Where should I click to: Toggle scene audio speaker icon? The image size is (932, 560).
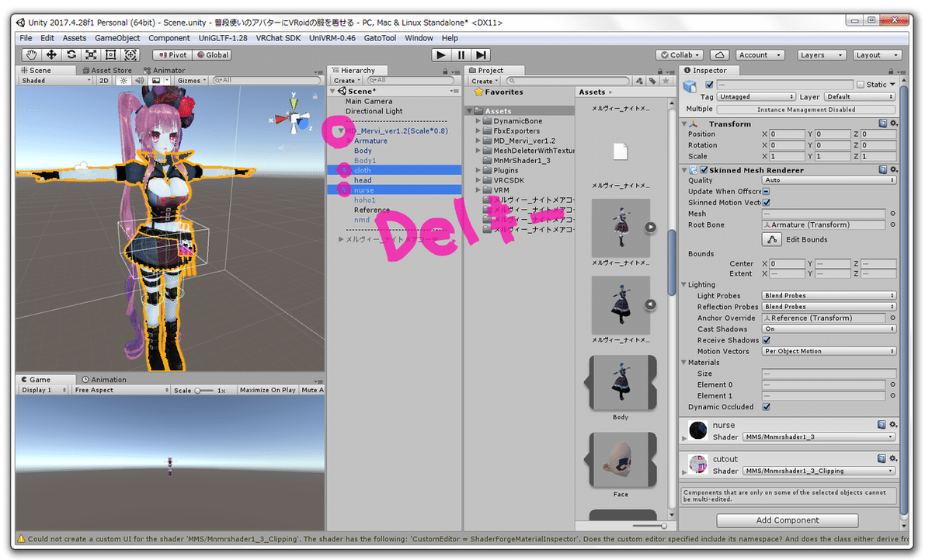click(140, 80)
